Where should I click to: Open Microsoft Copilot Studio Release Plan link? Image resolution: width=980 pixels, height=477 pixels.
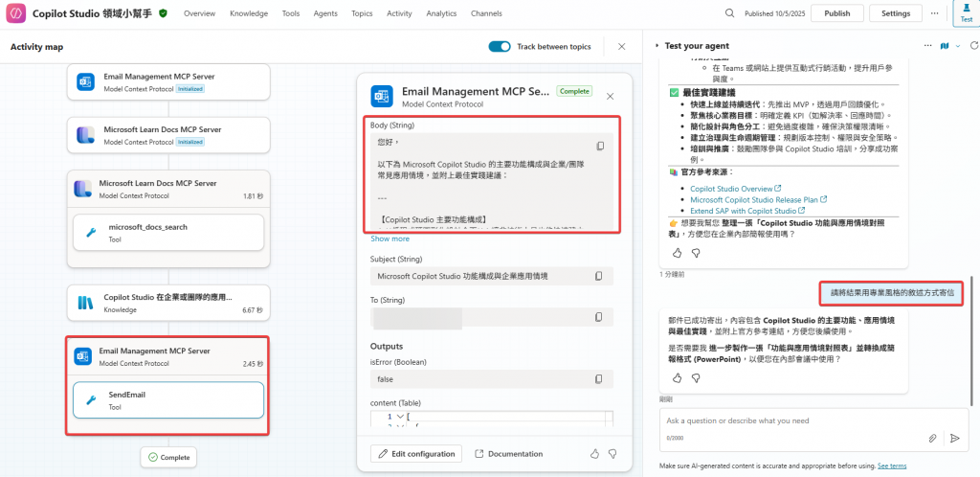pos(758,199)
